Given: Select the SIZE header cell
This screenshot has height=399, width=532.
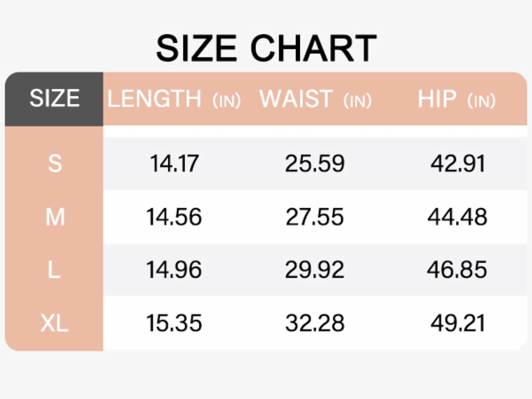Looking at the screenshot, I should (54, 99).
